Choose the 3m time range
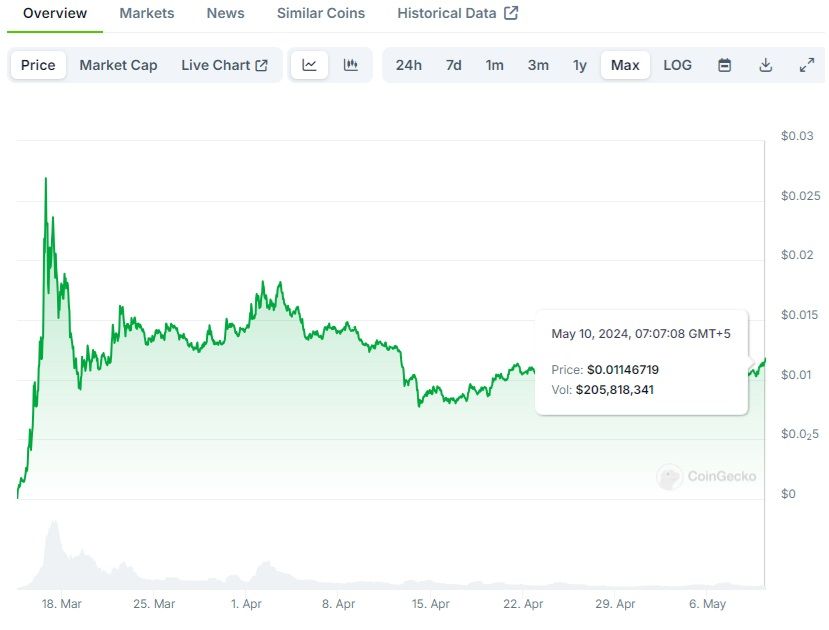Viewport: 829px width, 630px height. click(x=538, y=65)
